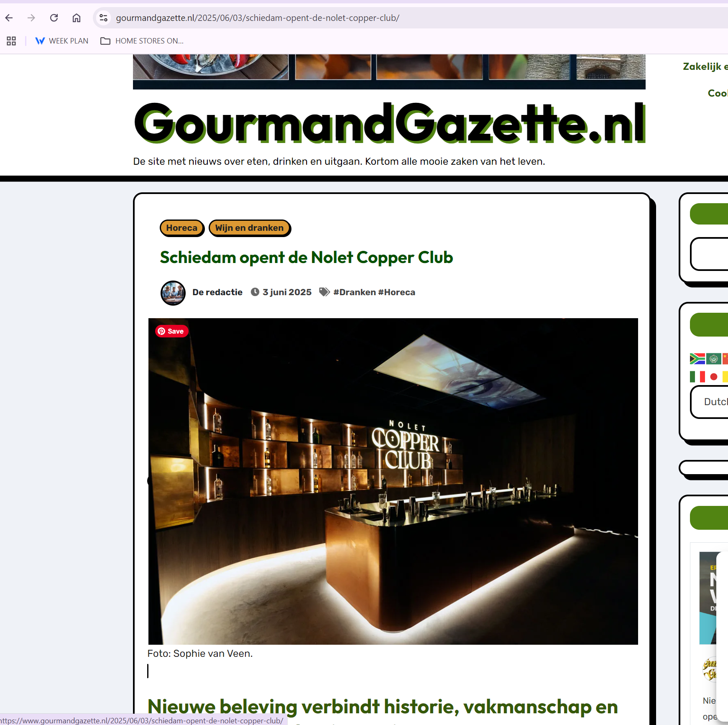Open the Zakelijk menu item
Screen dimensions: 728x725
click(705, 66)
